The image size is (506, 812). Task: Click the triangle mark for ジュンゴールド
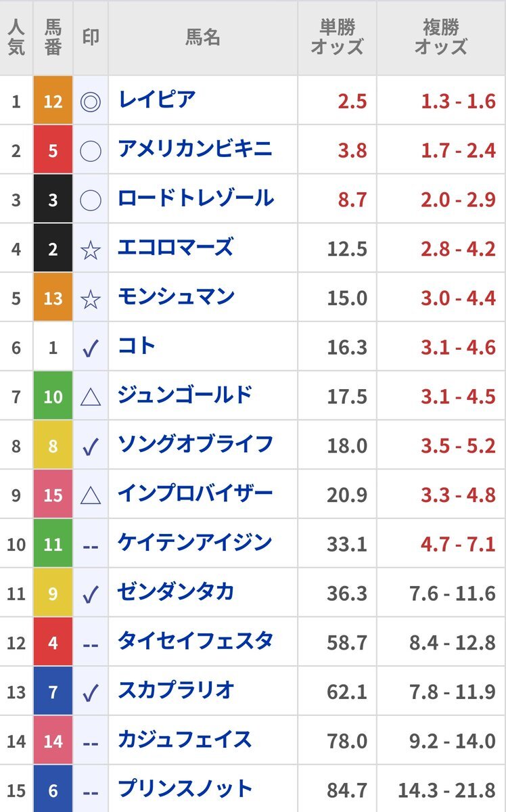coord(91,397)
